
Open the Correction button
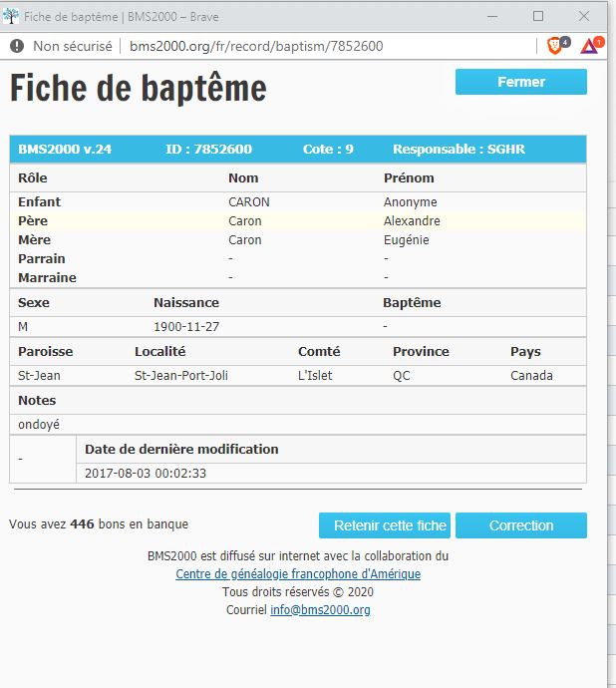[520, 525]
